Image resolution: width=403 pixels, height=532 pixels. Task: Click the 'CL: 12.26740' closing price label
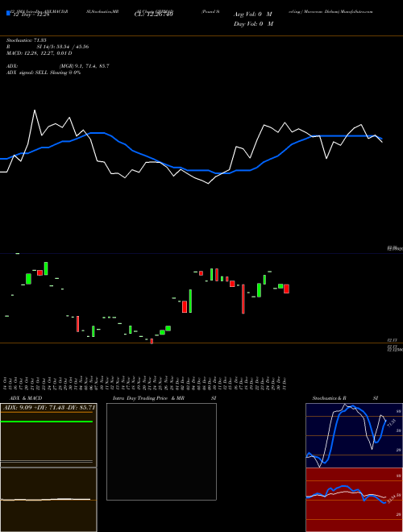click(x=154, y=15)
